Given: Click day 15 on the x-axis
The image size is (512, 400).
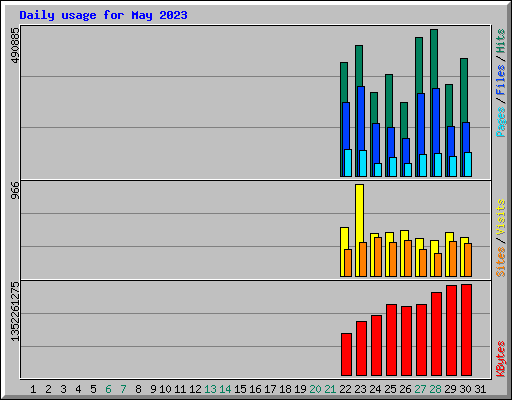Looking at the screenshot, I should coord(240,389).
